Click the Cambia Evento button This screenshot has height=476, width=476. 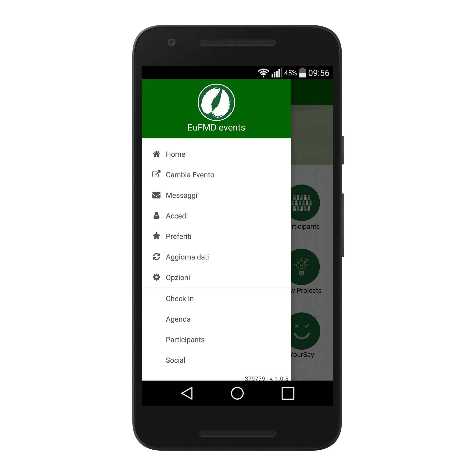196,174
